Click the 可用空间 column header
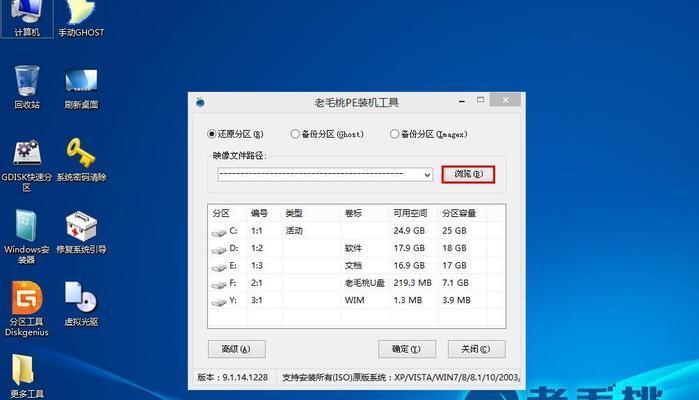699x400 pixels. click(x=414, y=213)
